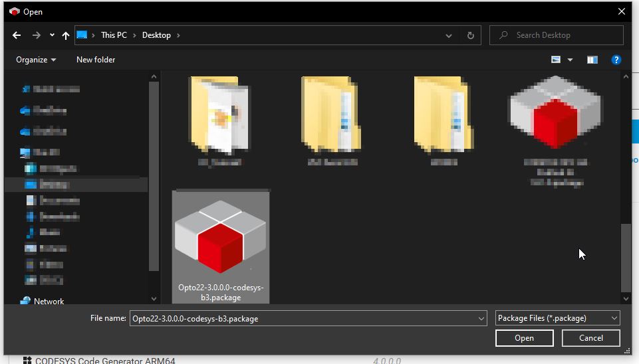
Task: Open the view options dropdown arrow
Action: pyautogui.click(x=570, y=60)
